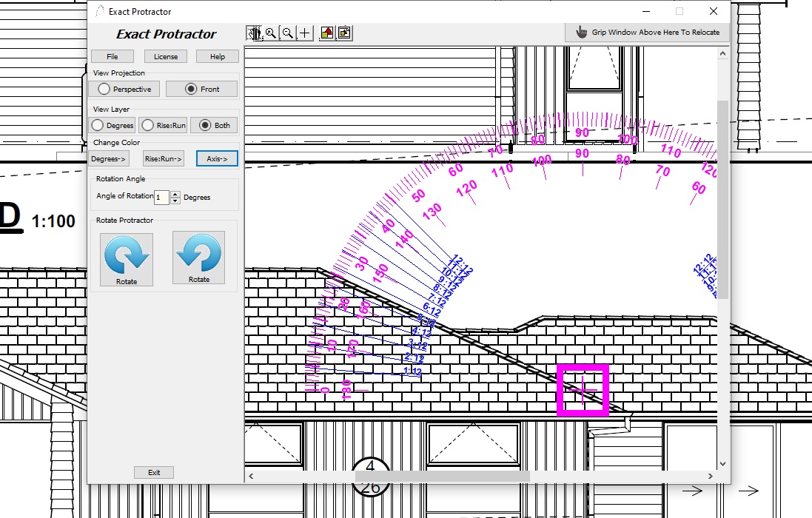The width and height of the screenshot is (812, 518).
Task: Choose Rise:Run view layer
Action: (x=164, y=125)
